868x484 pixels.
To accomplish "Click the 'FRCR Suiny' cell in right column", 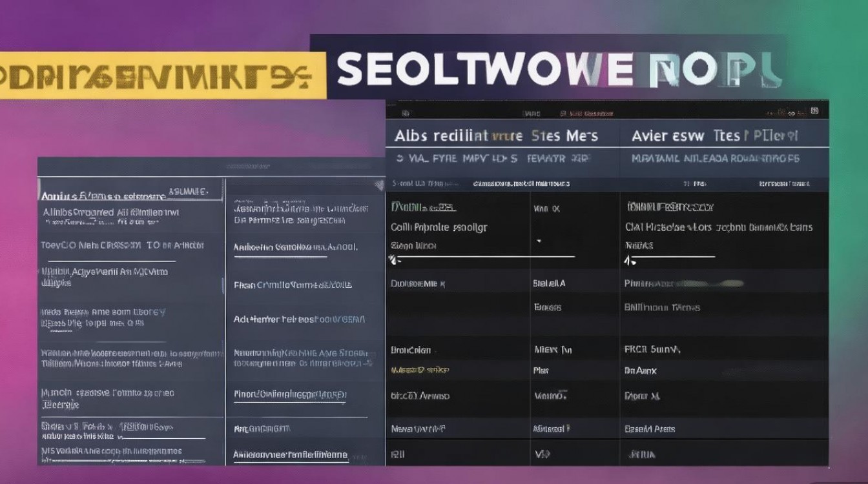I will pos(652,350).
